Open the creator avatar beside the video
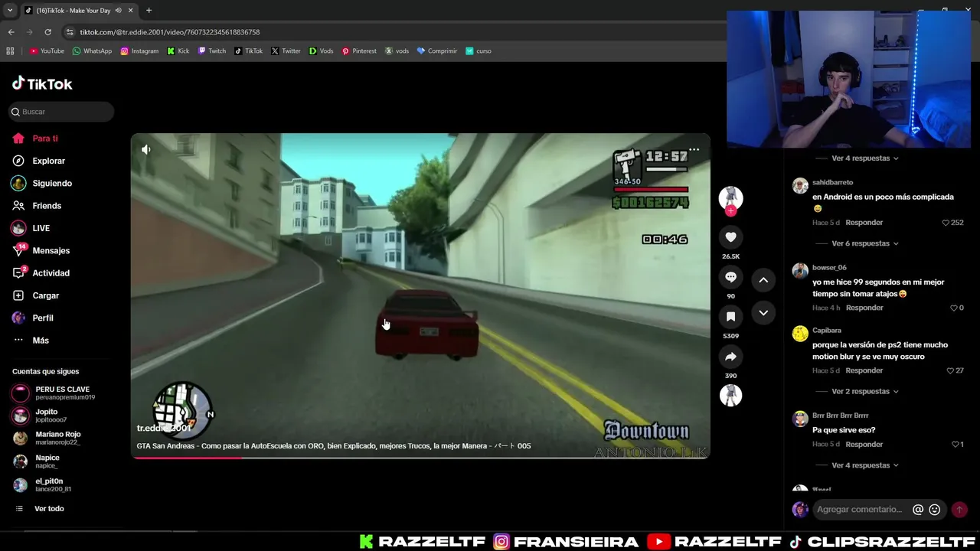 [x=730, y=197]
